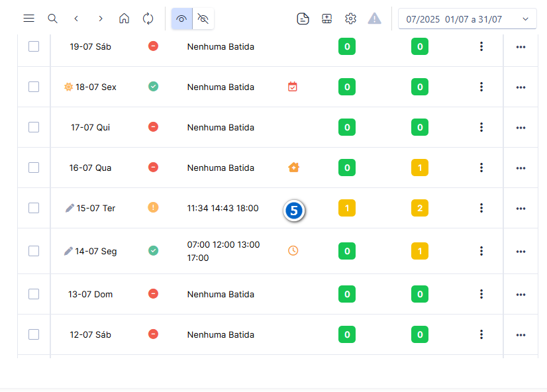This screenshot has height=392, width=547.
Task: Open settings gear icon
Action: (x=350, y=19)
